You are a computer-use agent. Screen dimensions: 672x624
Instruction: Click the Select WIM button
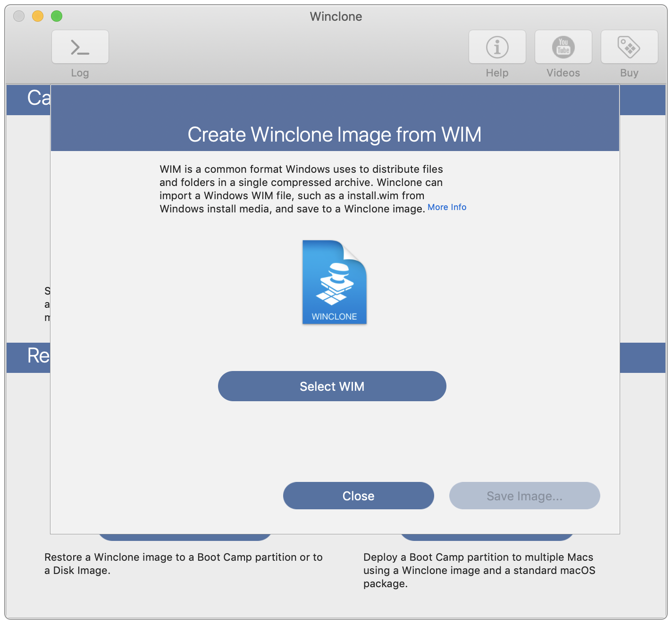point(332,386)
